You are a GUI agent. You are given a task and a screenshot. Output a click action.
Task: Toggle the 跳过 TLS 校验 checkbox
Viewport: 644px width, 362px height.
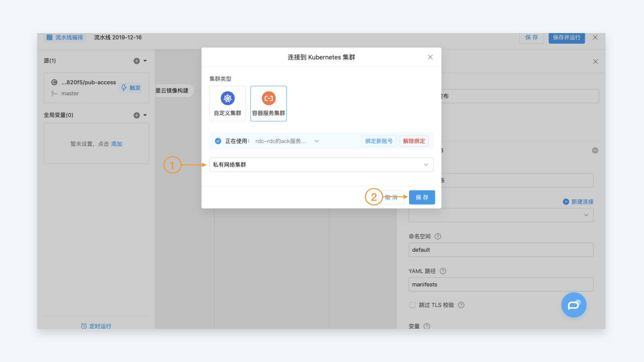[413, 305]
